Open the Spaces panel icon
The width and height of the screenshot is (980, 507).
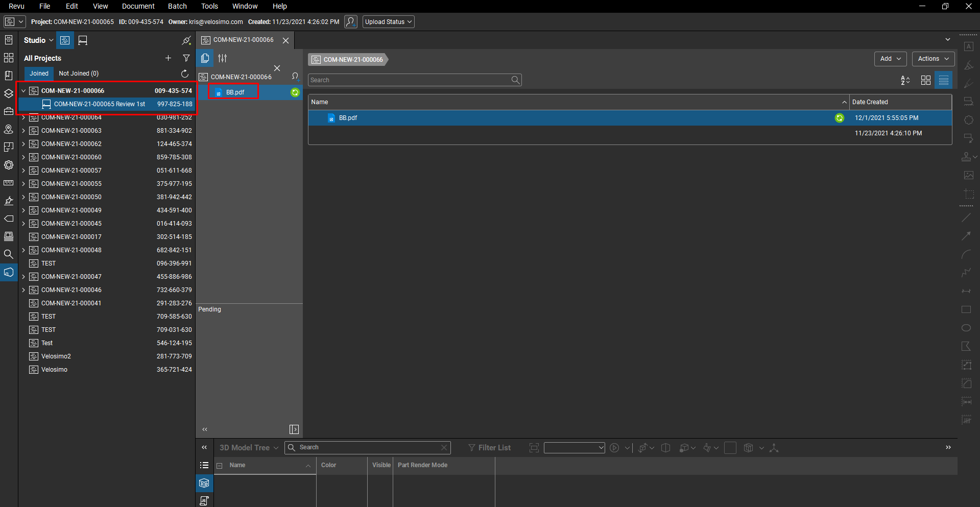point(9,147)
